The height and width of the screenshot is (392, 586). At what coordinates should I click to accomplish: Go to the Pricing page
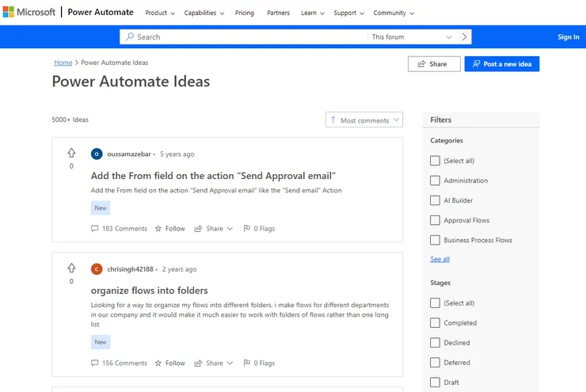[245, 13]
